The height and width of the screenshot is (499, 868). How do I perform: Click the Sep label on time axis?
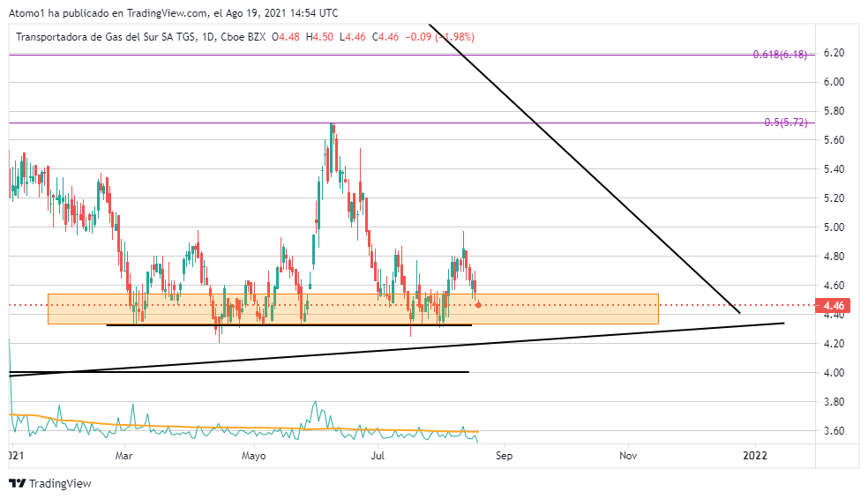click(x=504, y=456)
